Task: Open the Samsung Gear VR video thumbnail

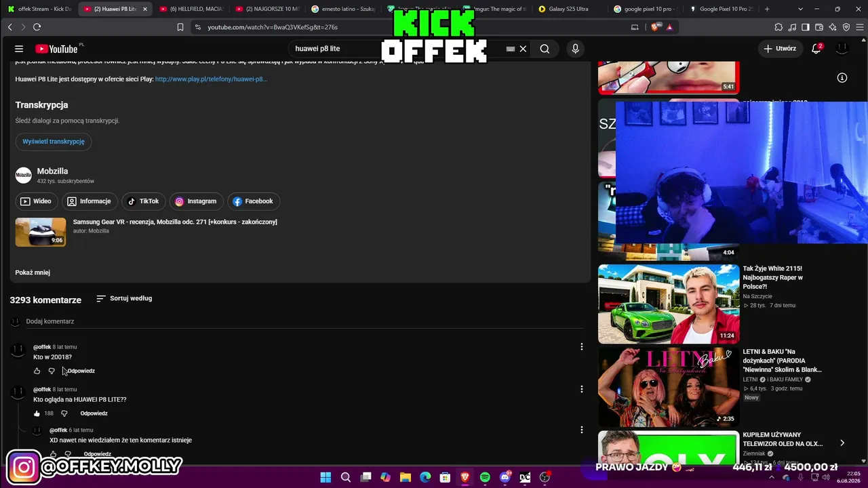Action: coord(41,232)
